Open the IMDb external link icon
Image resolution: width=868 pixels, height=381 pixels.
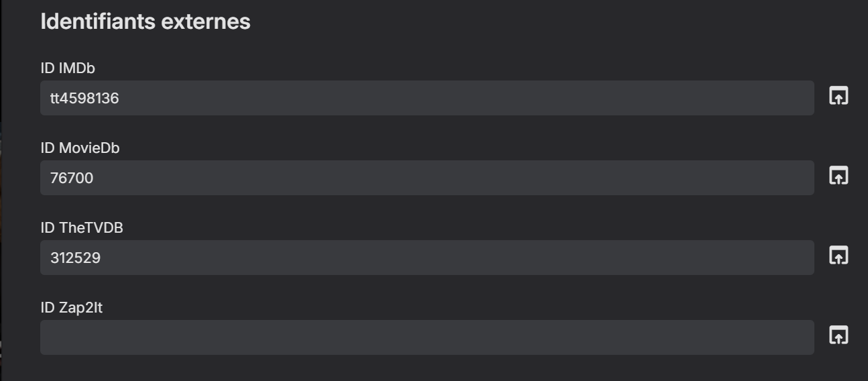coord(839,96)
